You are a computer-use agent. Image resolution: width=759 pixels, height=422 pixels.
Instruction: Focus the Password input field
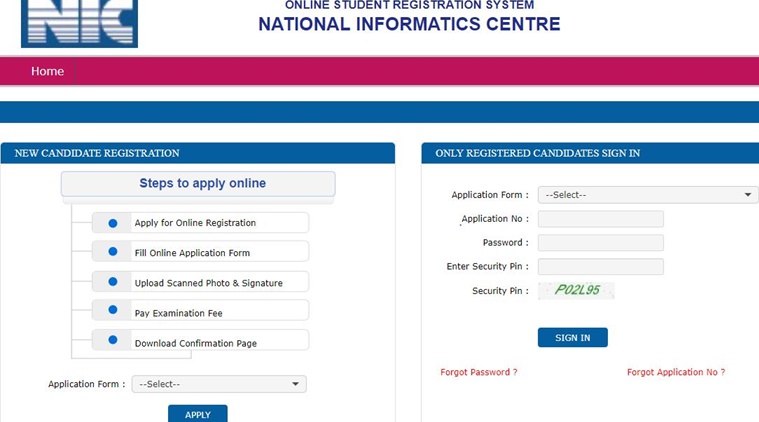point(601,243)
